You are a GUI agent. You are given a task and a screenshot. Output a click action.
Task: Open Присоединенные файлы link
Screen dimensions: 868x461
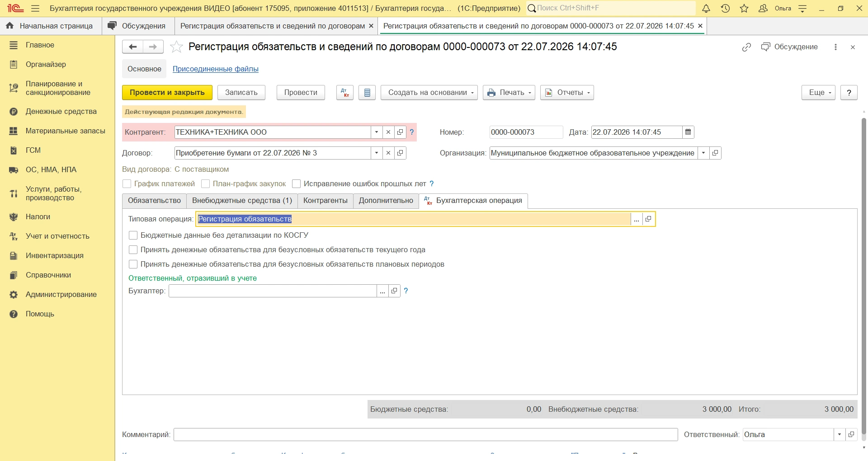(x=216, y=69)
